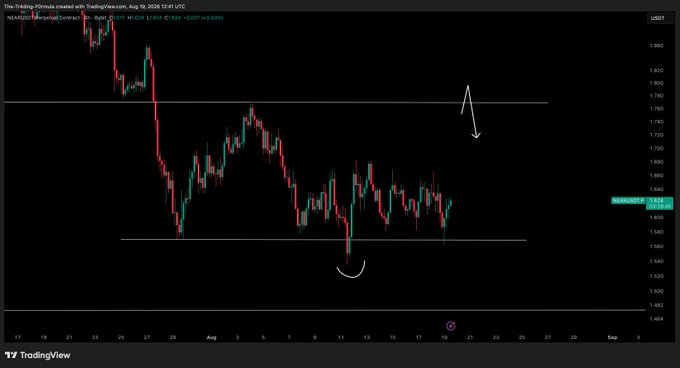Viewport: 680px width, 368px height.
Task: Click the 1.740 price axis label
Action: click(657, 122)
